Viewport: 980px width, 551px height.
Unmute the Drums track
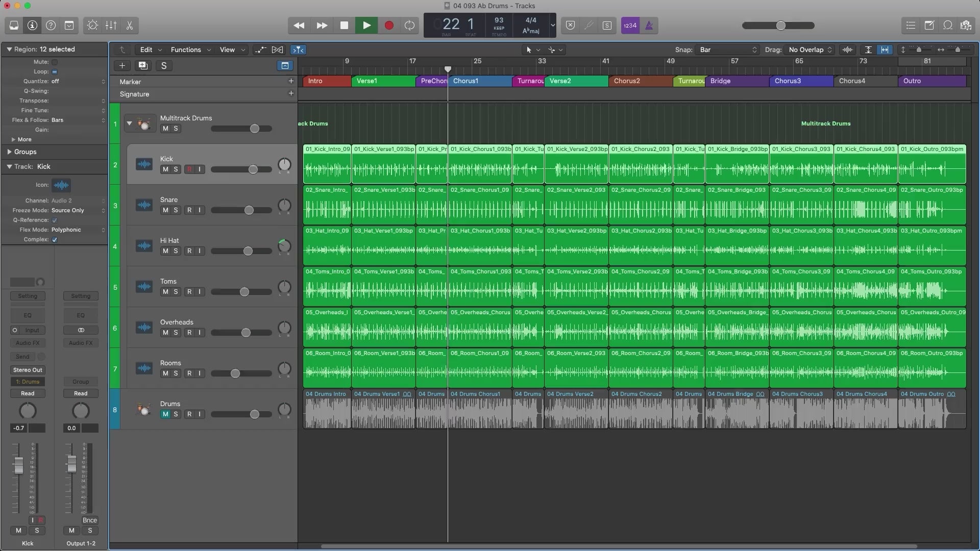coord(165,414)
